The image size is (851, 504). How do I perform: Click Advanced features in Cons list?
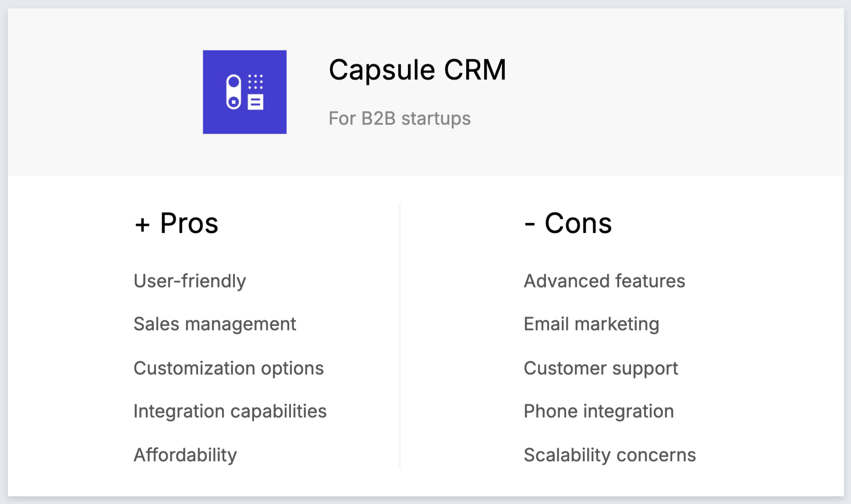(604, 281)
